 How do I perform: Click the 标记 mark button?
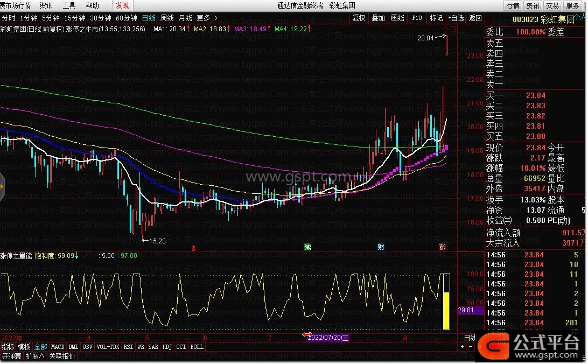coord(436,18)
